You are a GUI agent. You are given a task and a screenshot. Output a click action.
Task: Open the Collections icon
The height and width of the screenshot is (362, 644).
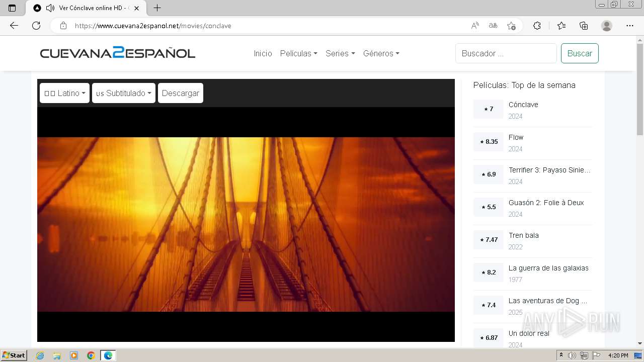pos(584,26)
